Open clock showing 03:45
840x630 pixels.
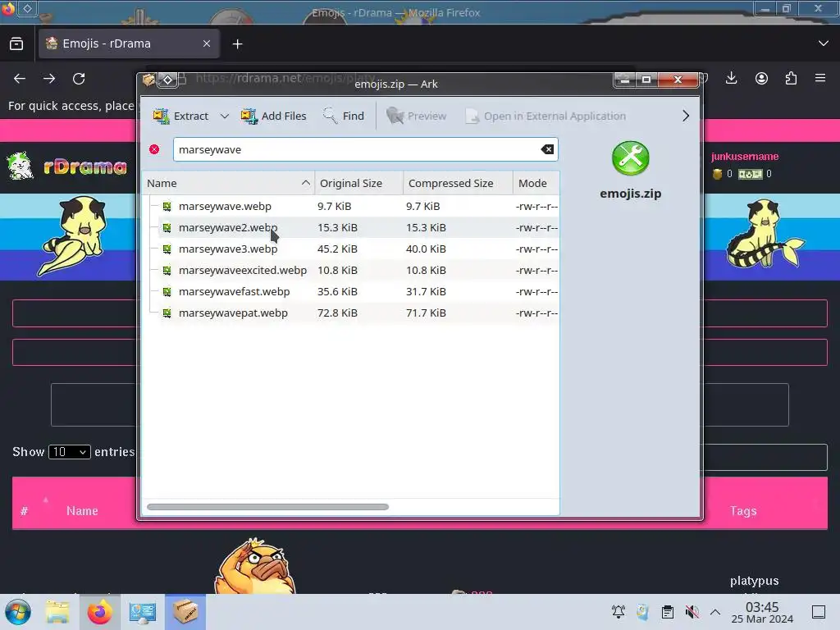(x=762, y=612)
